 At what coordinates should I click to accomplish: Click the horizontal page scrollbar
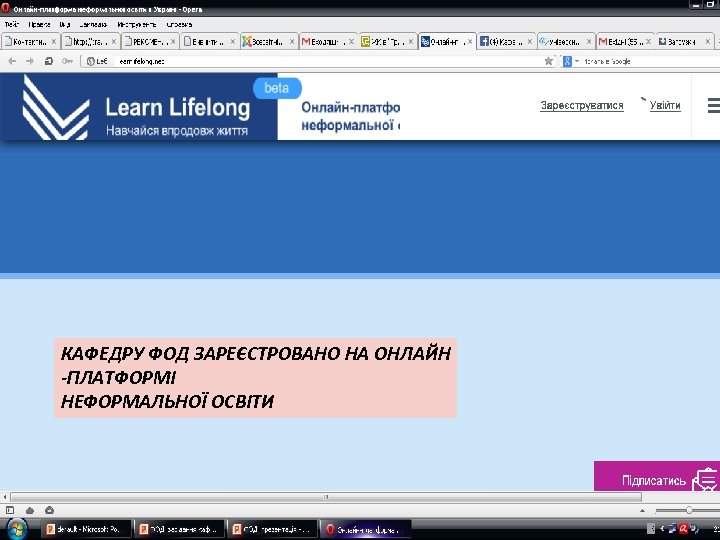point(326,497)
